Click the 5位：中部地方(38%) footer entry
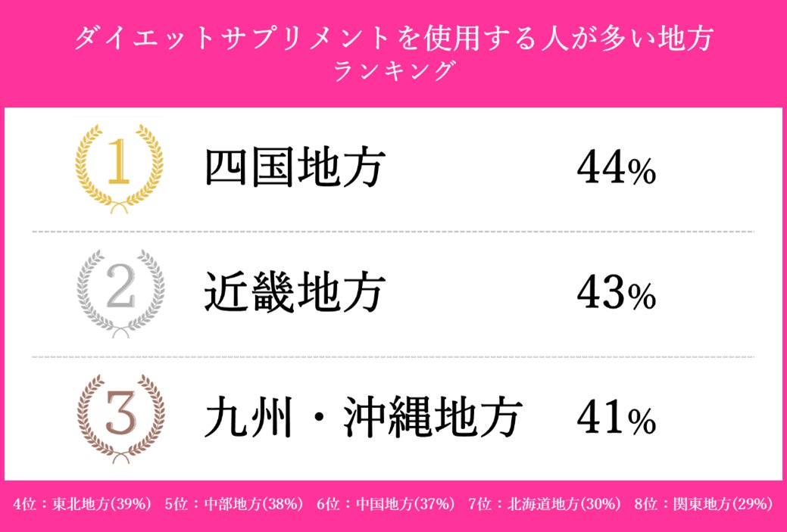This screenshot has height=532, width=787. [234, 504]
